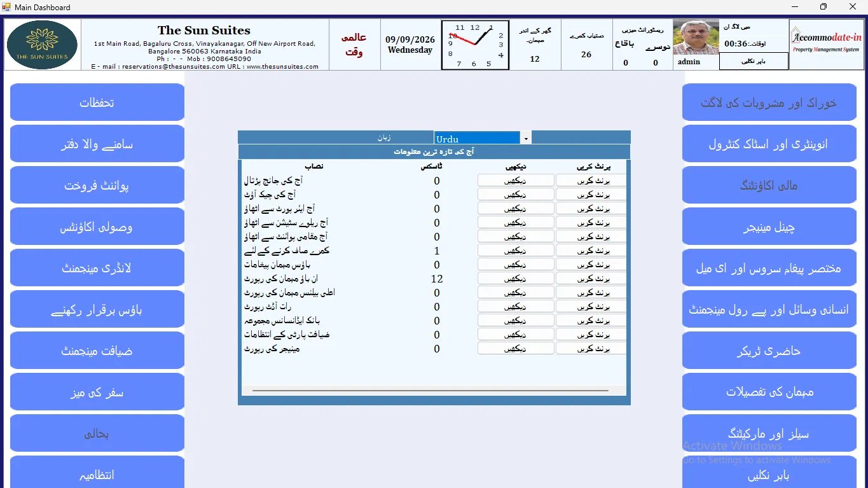This screenshot has width=868, height=488.
Task: Print بانک ایڈانسس مجموعہ row
Action: (591, 321)
